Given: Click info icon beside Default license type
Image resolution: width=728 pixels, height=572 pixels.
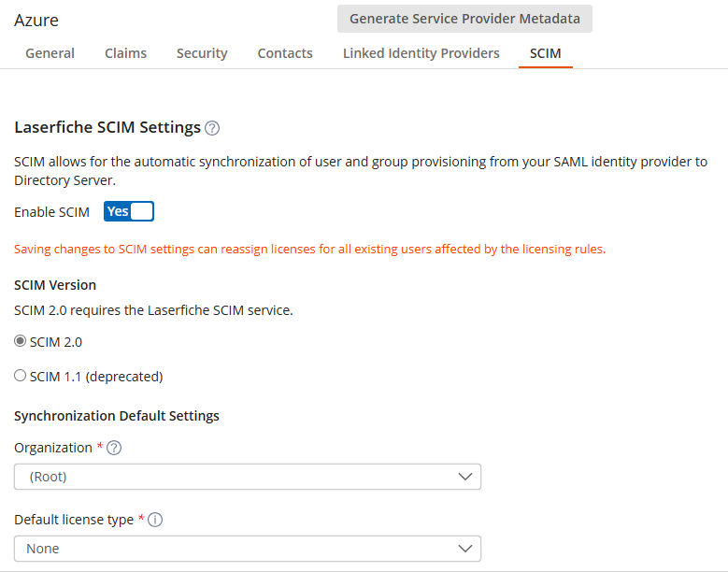Looking at the screenshot, I should 155,520.
